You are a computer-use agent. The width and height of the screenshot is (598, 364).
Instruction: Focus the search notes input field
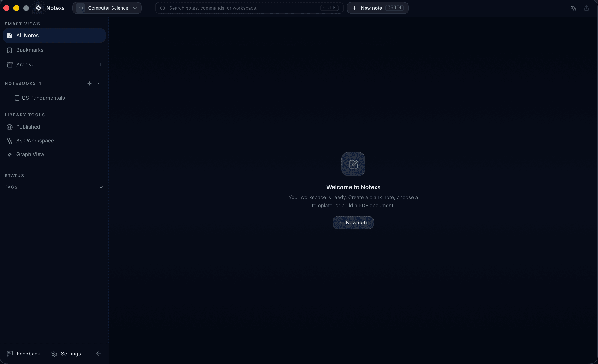pyautogui.click(x=249, y=8)
